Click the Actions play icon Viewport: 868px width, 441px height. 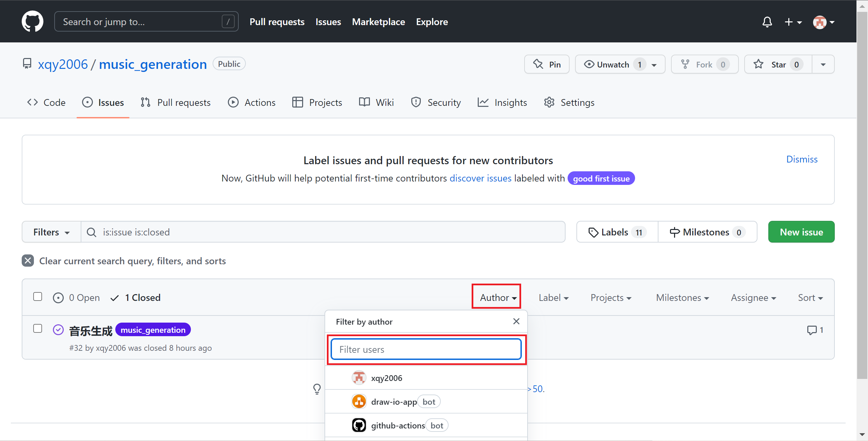pos(233,102)
